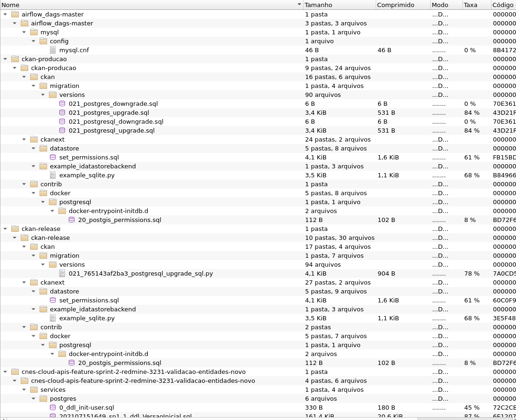Collapse the contrib folder containing 2 pastas
Image resolution: width=516 pixels, height=420 pixels.
[24, 327]
